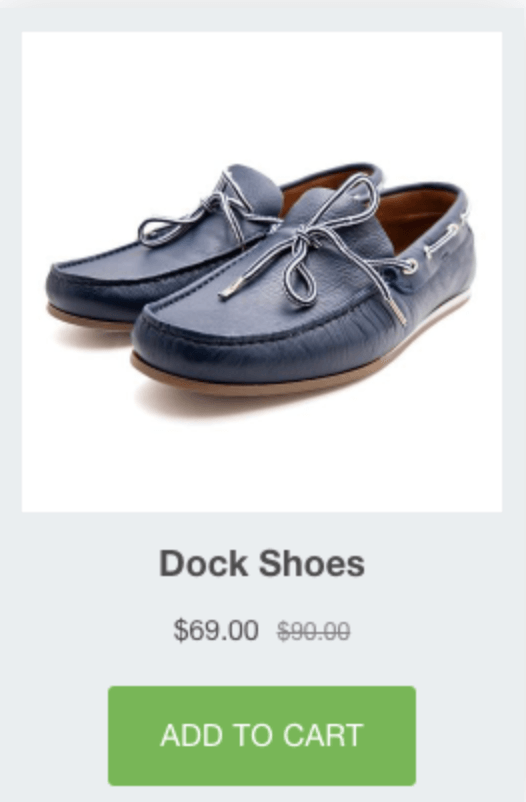
Task: Click the white space below the shoes
Action: click(x=261, y=460)
